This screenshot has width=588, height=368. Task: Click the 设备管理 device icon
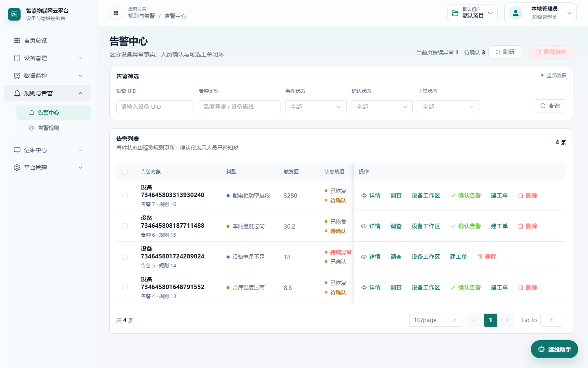coord(17,58)
